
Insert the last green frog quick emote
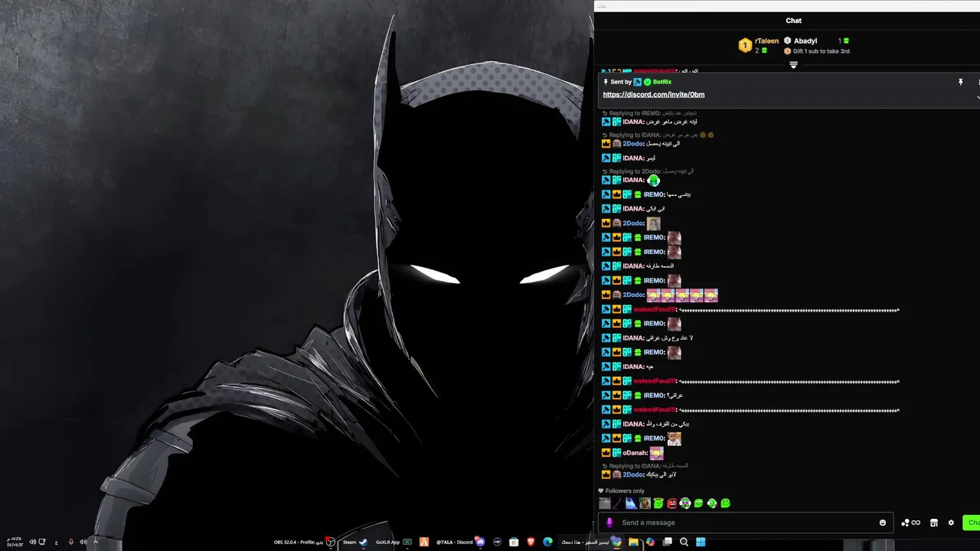coord(725,503)
